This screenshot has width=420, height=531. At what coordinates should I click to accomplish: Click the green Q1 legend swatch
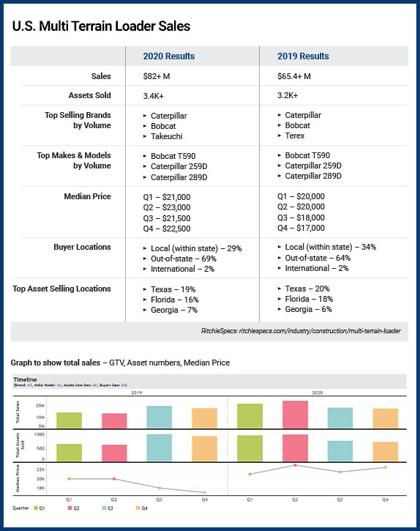(36, 508)
